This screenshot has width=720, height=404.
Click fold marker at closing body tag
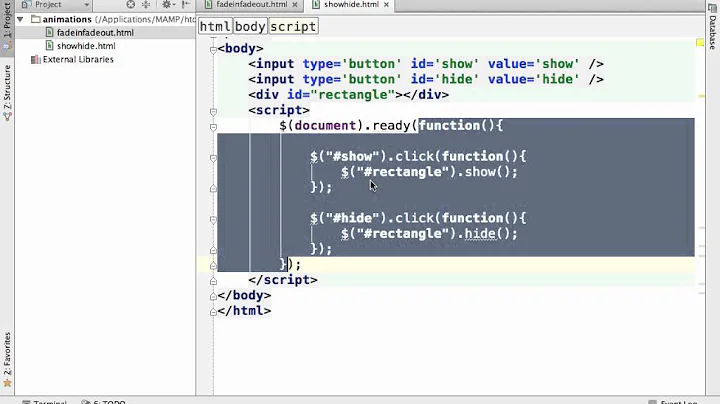pyautogui.click(x=213, y=297)
